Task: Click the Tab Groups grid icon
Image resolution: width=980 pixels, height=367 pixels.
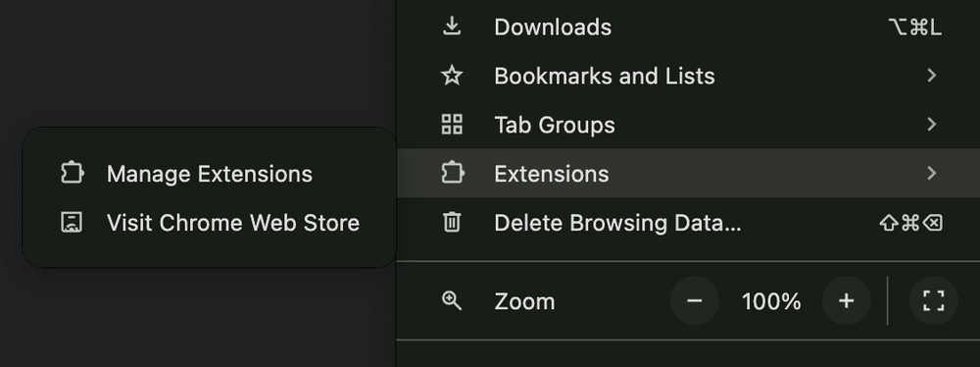Action: tap(451, 124)
